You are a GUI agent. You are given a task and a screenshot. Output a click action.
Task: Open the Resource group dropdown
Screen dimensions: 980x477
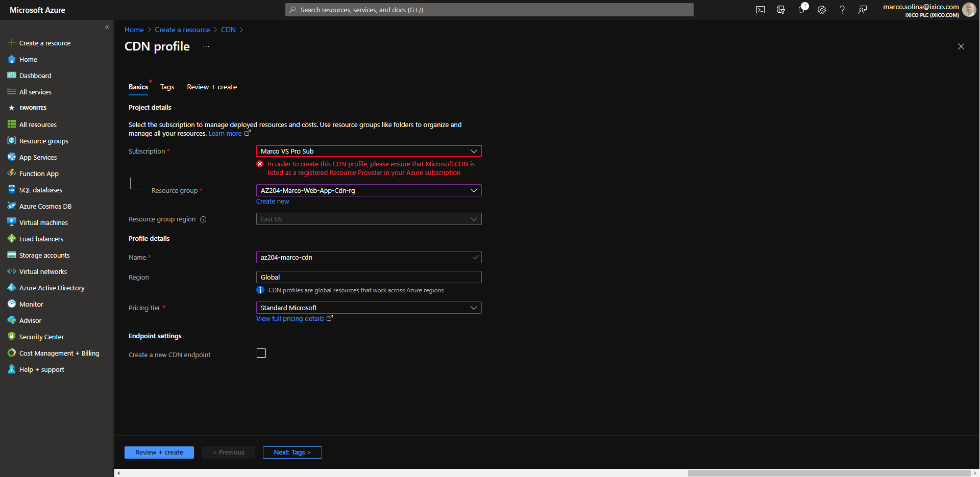[x=369, y=190]
